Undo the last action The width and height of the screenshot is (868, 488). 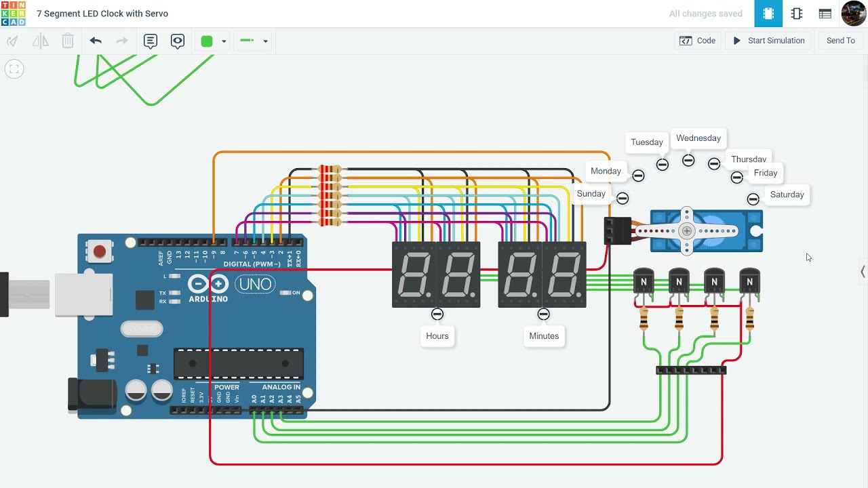(x=96, y=41)
